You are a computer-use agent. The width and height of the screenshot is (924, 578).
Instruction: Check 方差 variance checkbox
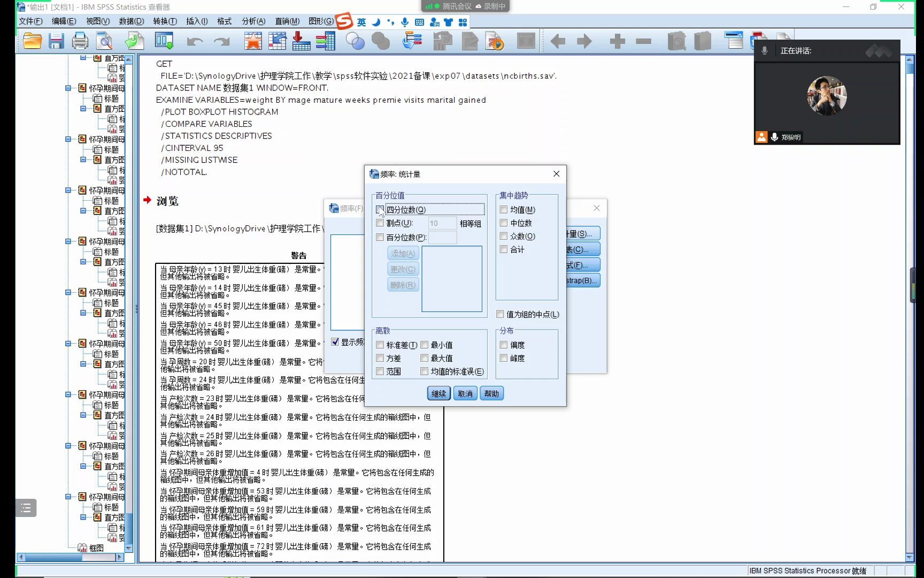point(380,358)
